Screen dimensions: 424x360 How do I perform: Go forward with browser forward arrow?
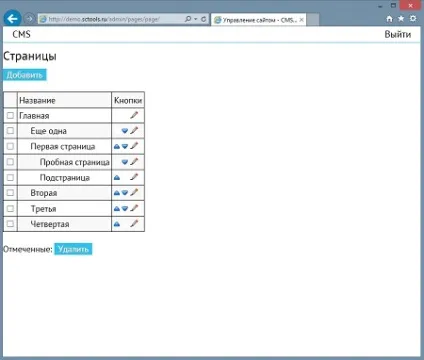(30, 19)
